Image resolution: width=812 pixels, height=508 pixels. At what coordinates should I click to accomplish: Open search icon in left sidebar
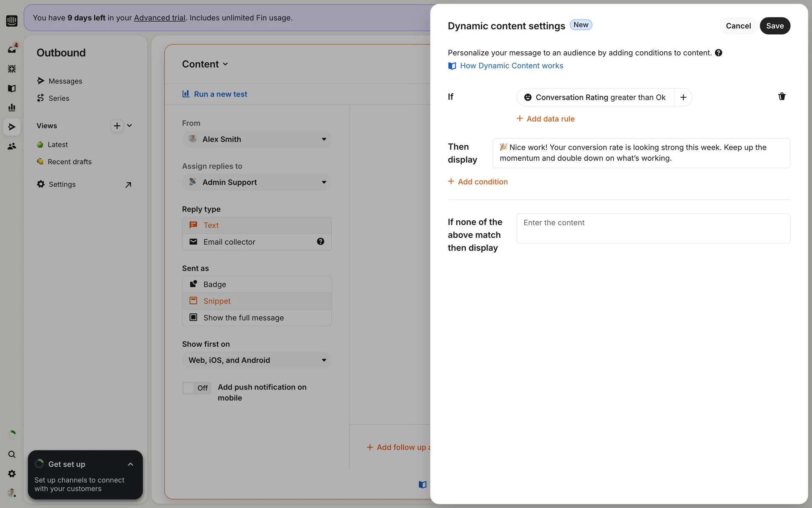[12, 454]
